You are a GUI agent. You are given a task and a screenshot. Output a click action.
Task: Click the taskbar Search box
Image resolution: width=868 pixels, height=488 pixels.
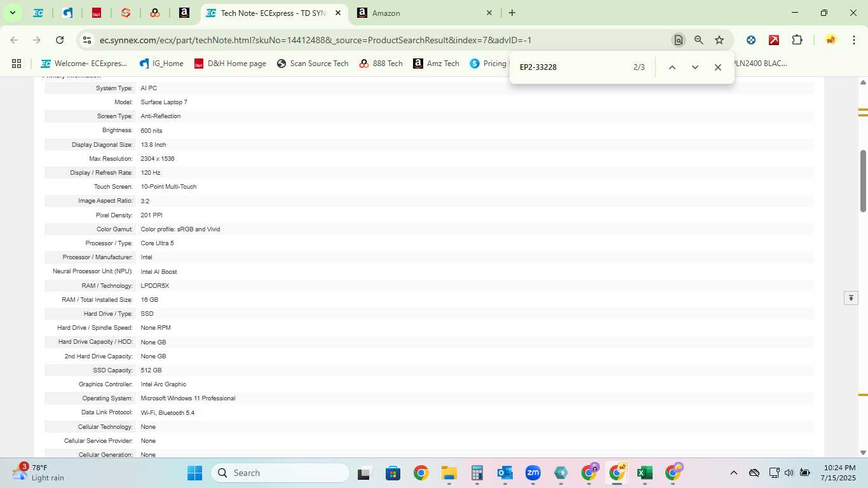(x=280, y=473)
